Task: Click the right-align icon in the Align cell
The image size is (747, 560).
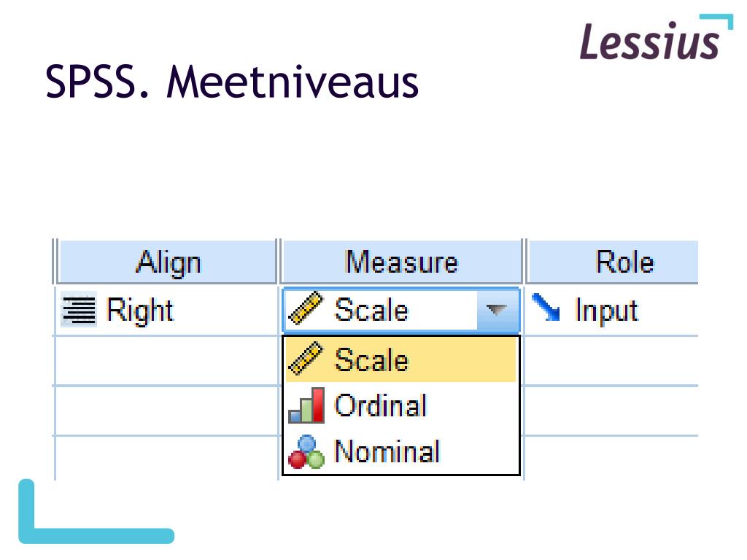Action: (79, 309)
